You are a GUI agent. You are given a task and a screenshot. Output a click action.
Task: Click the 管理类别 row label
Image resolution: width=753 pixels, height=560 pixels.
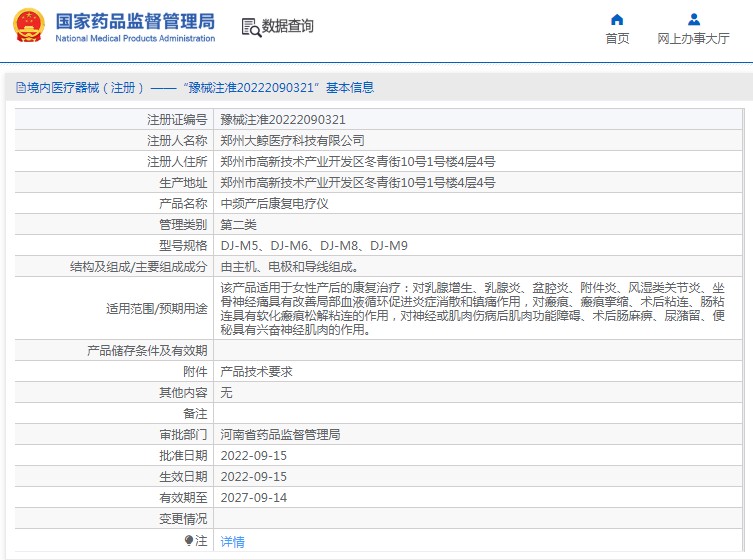click(x=183, y=225)
